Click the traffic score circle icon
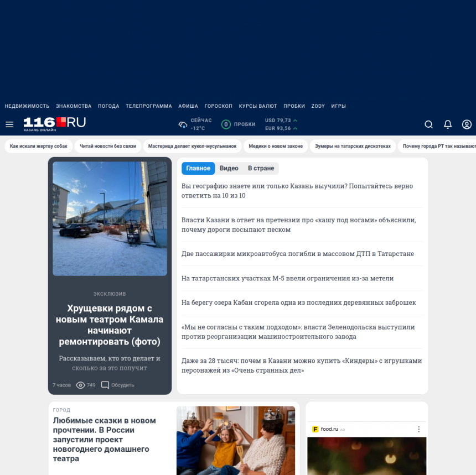The width and height of the screenshot is (476, 475). [x=226, y=124]
